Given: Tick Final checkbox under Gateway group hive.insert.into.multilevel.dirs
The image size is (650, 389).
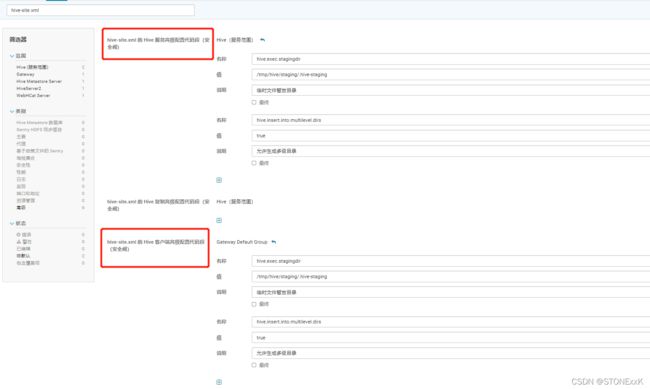Looking at the screenshot, I should coord(254,365).
